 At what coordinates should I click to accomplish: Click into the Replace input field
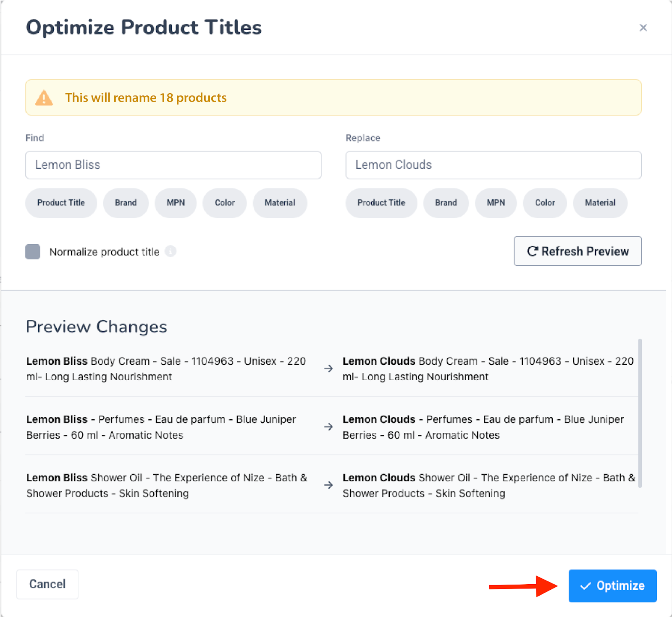coord(493,165)
